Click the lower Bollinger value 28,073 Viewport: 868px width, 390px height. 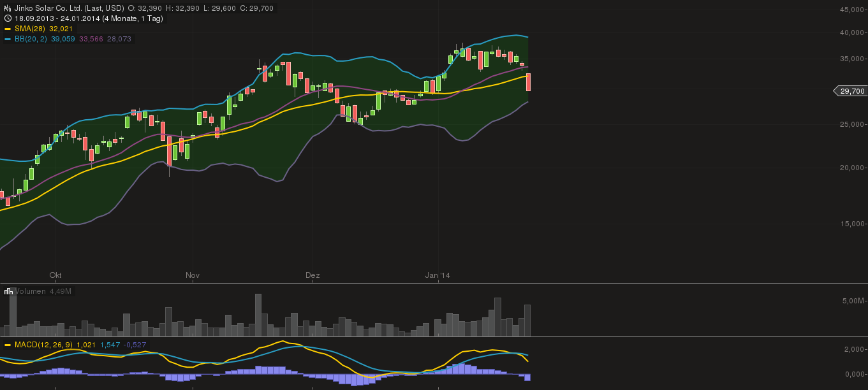pyautogui.click(x=119, y=39)
